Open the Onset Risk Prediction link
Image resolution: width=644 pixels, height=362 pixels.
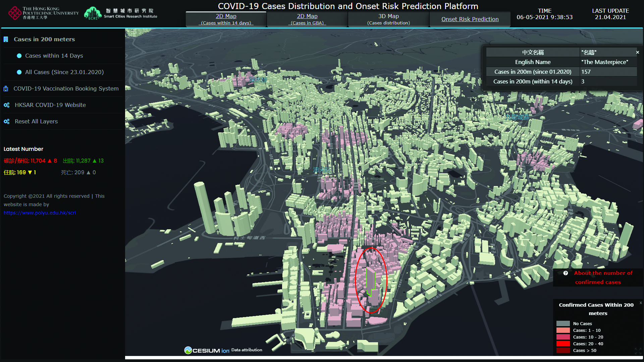coord(470,19)
